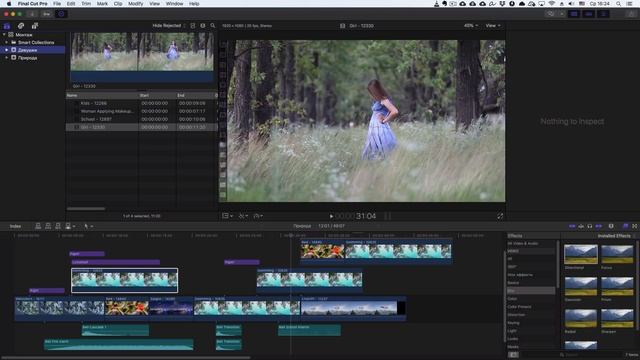This screenshot has height=360, width=640.
Task: Start playback in the viewer
Action: pyautogui.click(x=331, y=216)
